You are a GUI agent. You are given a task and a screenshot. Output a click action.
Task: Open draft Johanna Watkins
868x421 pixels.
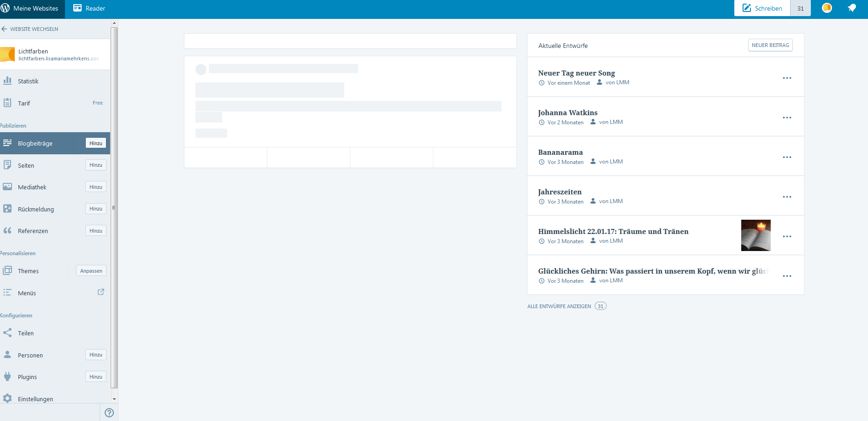click(x=567, y=112)
